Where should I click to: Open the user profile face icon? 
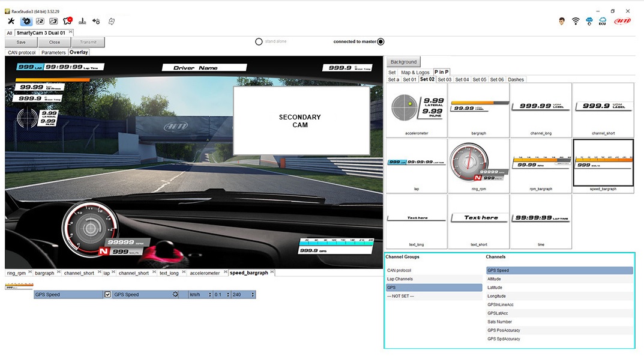click(x=561, y=22)
